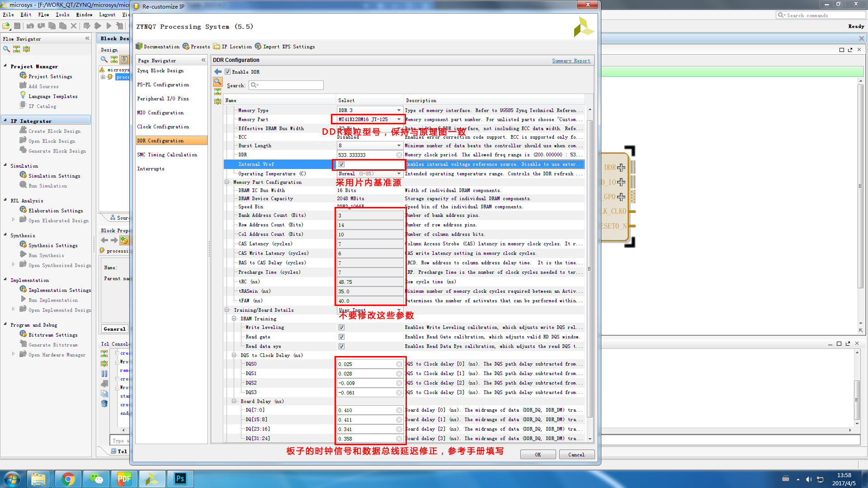The width and height of the screenshot is (868, 488).
Task: Open WeChat from the Windows taskbar
Action: tap(96, 479)
